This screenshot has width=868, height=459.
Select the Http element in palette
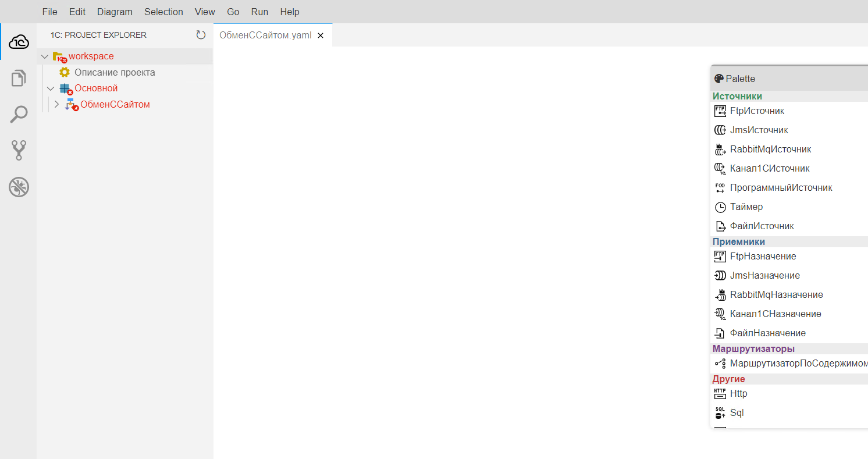click(738, 394)
